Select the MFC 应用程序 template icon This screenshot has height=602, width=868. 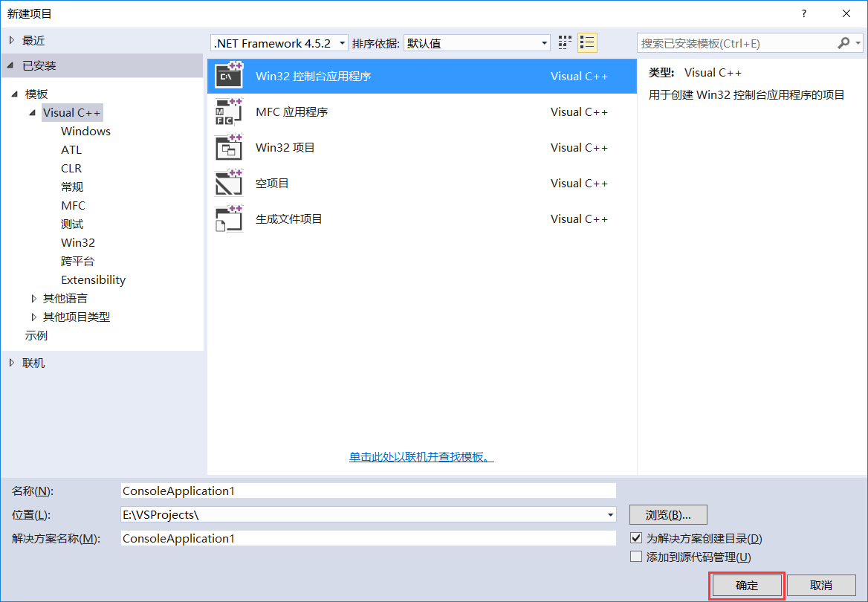point(229,111)
